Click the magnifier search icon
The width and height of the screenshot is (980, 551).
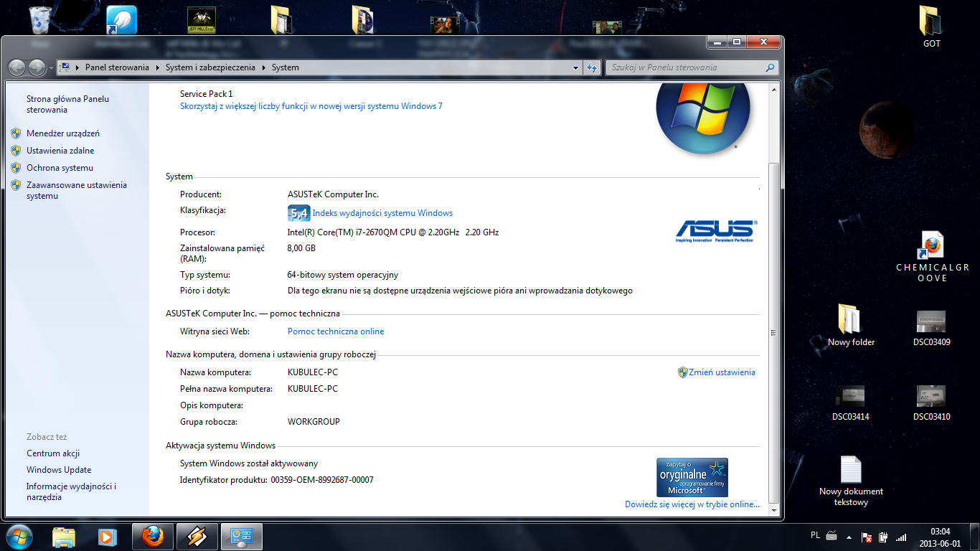[x=771, y=67]
